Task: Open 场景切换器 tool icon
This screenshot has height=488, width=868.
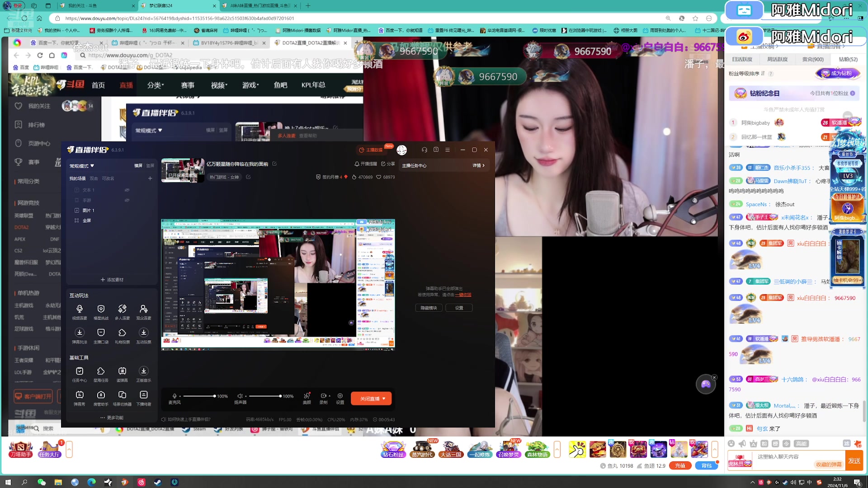Action: click(122, 398)
